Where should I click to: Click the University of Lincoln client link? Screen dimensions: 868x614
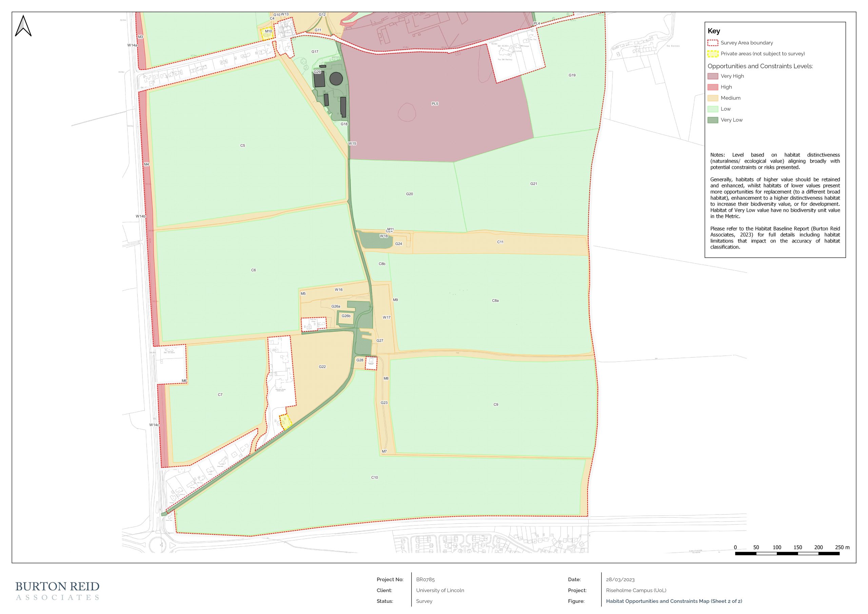(x=440, y=590)
